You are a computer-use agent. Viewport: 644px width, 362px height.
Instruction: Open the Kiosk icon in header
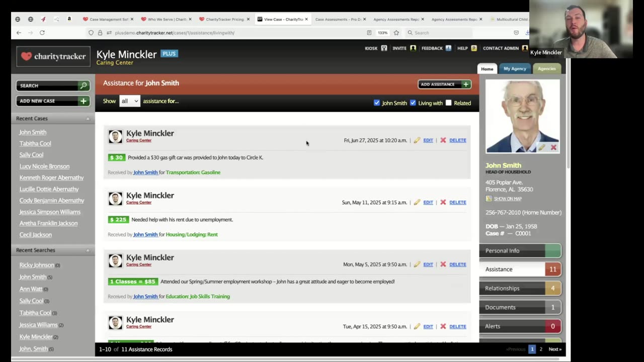pos(384,48)
